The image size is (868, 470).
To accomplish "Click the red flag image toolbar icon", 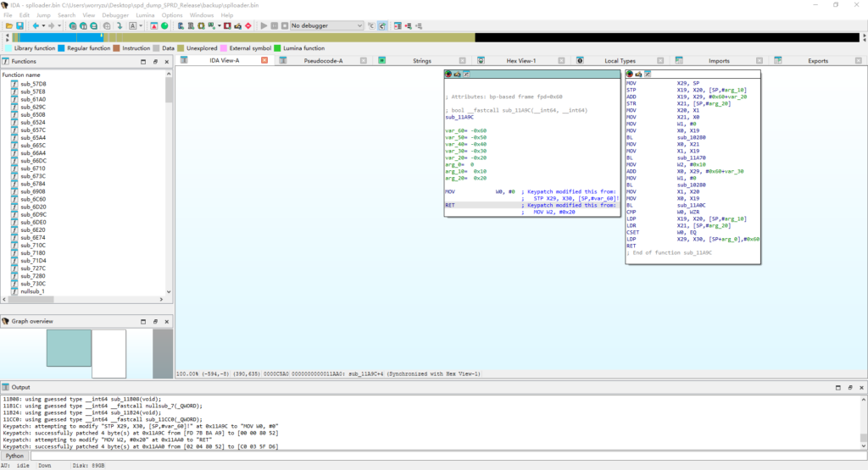I will (154, 26).
